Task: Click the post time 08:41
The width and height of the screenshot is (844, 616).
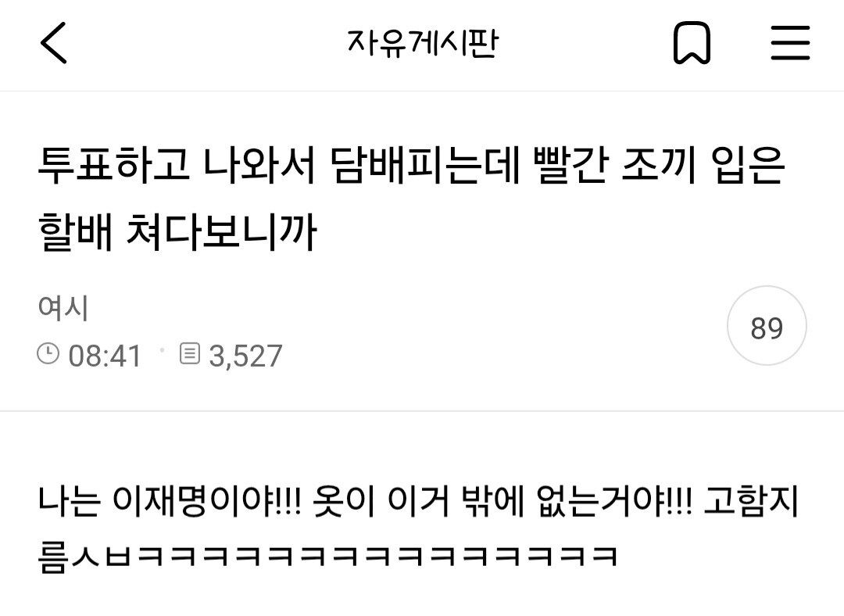Action: pyautogui.click(x=105, y=356)
